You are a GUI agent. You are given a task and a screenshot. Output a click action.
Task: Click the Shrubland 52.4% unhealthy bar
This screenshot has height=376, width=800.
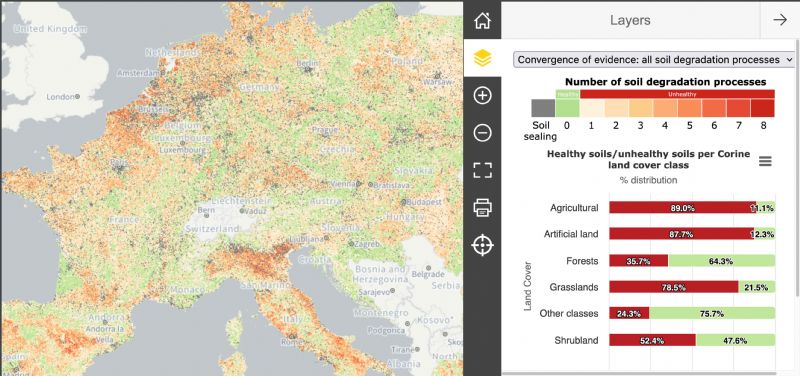point(653,340)
